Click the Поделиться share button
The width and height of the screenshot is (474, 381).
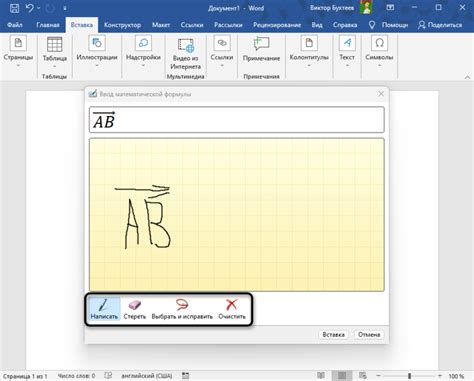tap(440, 25)
